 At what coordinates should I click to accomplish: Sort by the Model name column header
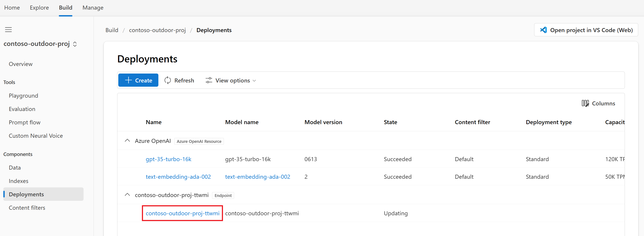click(242, 122)
